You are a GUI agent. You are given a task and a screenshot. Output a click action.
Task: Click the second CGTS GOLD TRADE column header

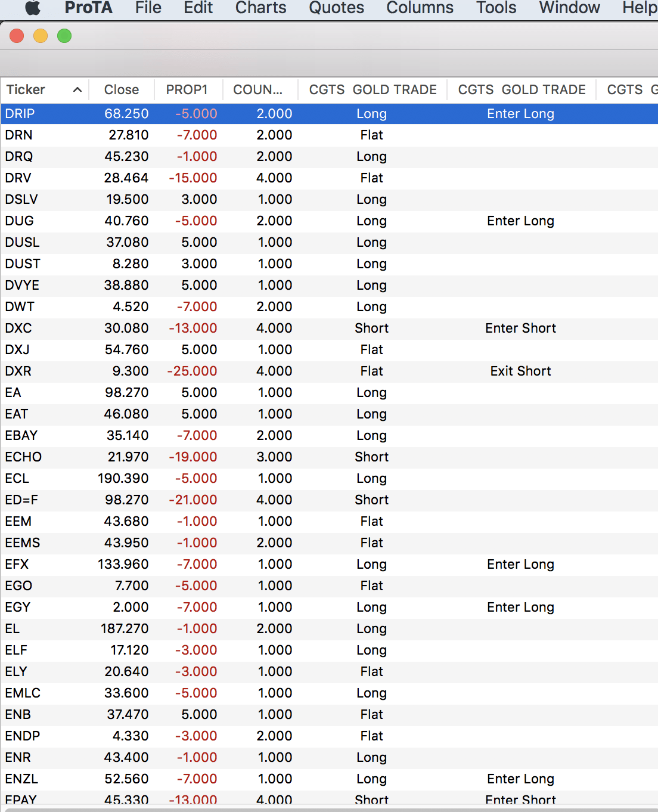tap(522, 90)
